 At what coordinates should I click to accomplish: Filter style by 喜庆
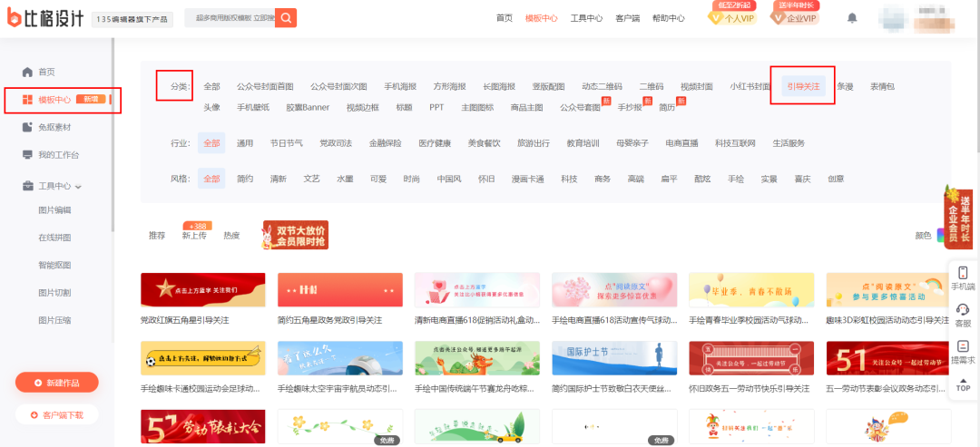(802, 179)
